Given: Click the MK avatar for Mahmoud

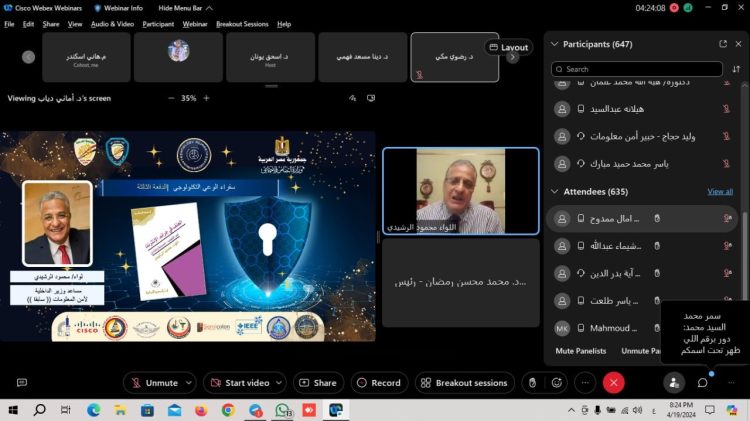Looking at the screenshot, I should pyautogui.click(x=562, y=328).
